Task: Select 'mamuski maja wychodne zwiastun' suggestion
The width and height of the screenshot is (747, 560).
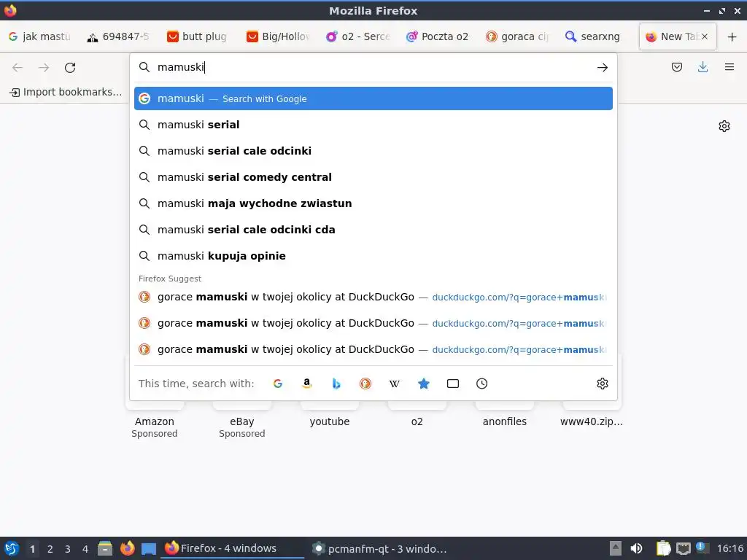Action: (x=373, y=203)
